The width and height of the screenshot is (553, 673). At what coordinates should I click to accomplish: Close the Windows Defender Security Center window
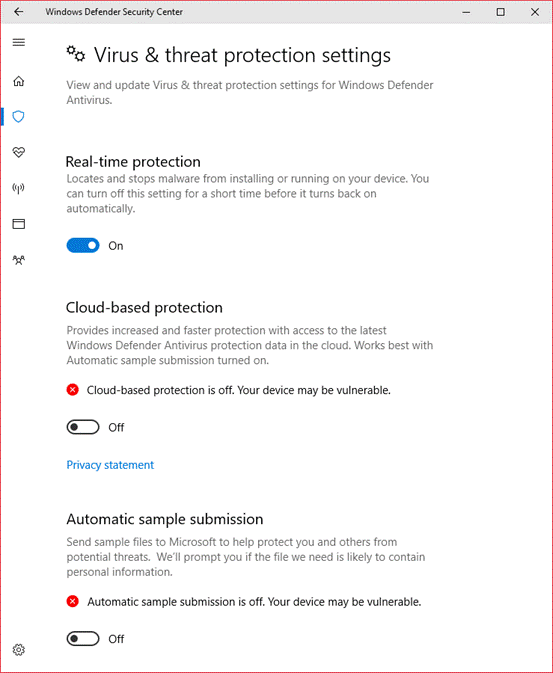tap(535, 12)
